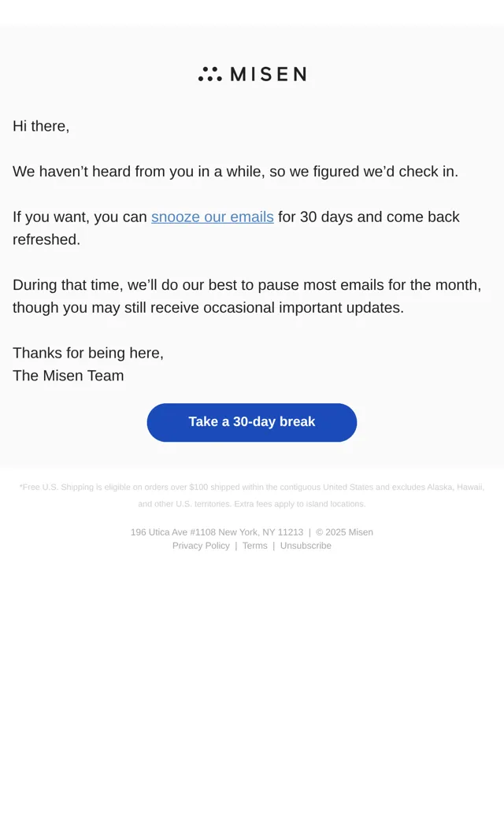Click the "Hi there," greeting line
The width and height of the screenshot is (504, 819).
[41, 126]
